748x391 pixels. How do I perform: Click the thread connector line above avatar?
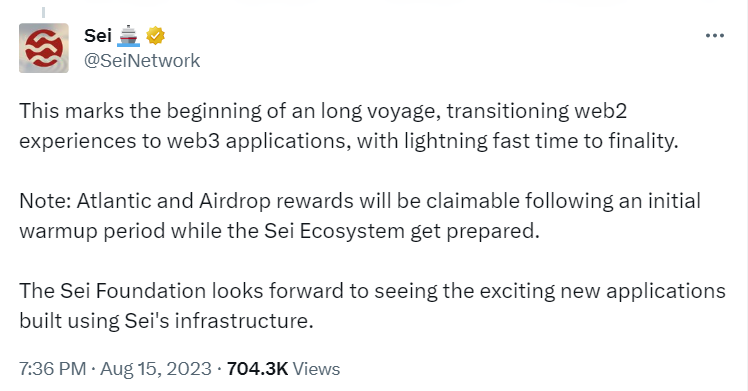pos(43,12)
